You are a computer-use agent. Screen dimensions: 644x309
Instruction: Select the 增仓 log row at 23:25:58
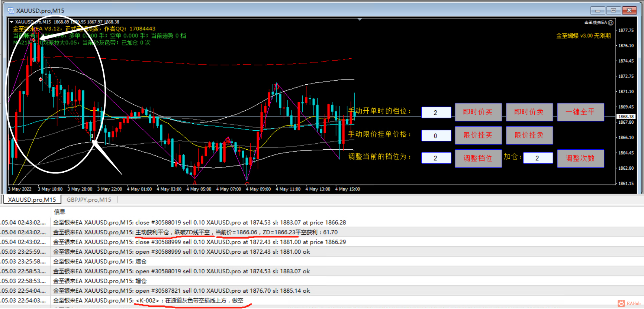tap(322, 261)
